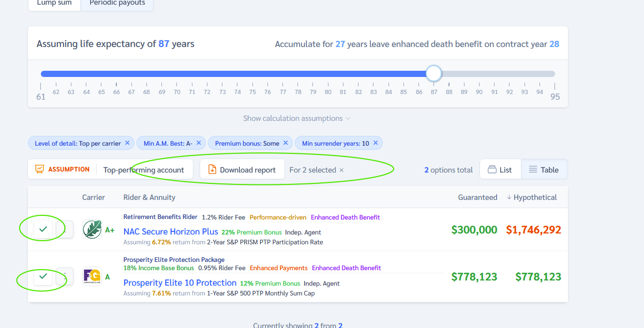Expand Show calculation assumptions
644x328 pixels.
[x=297, y=118]
